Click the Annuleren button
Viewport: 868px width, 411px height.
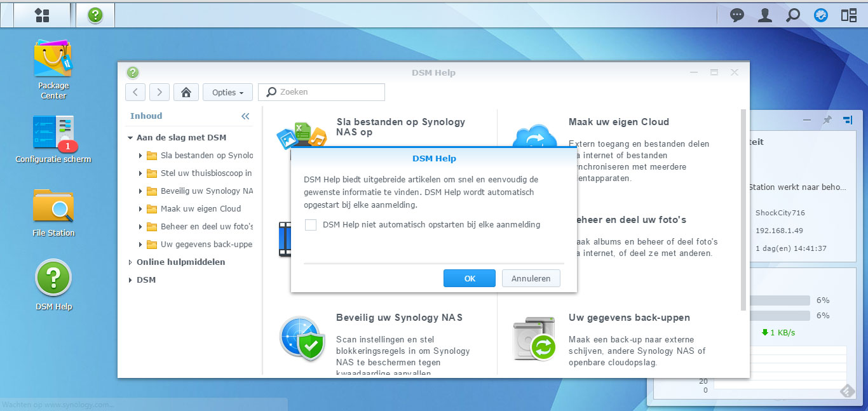click(531, 278)
